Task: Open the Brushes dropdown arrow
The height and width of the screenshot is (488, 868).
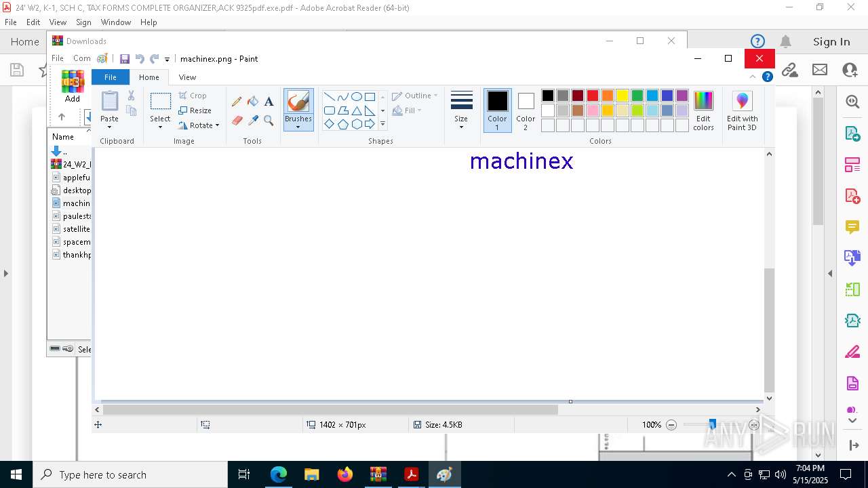Action: (x=298, y=127)
